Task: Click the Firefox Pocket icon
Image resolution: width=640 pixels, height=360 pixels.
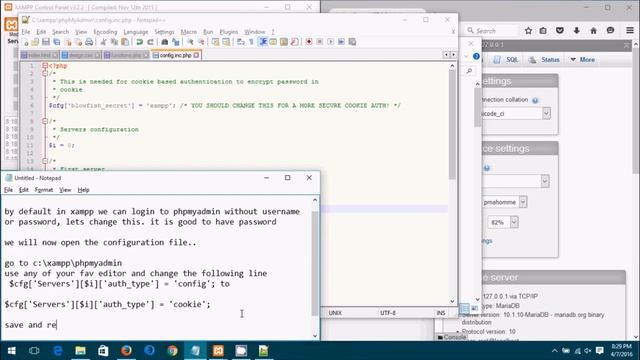Action: coord(560,31)
